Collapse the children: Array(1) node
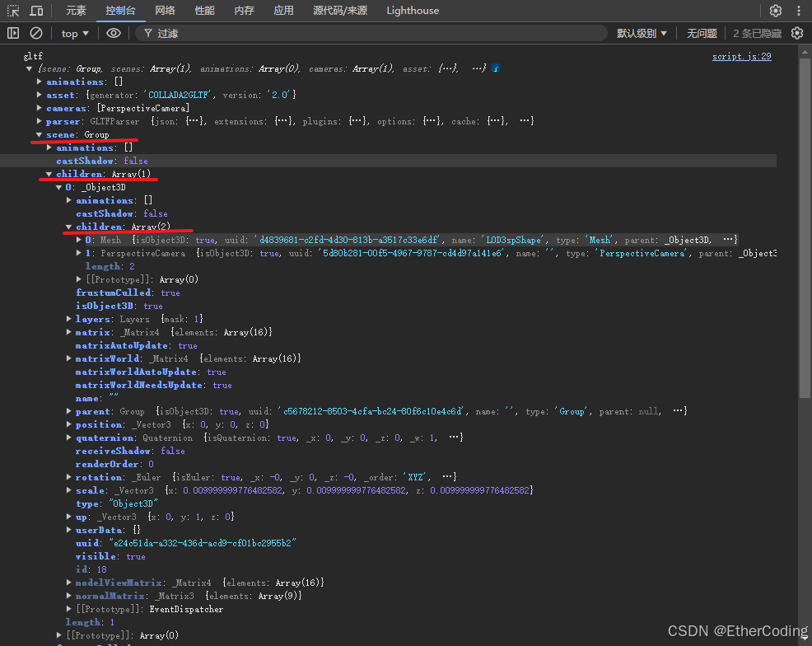812x646 pixels. click(49, 174)
